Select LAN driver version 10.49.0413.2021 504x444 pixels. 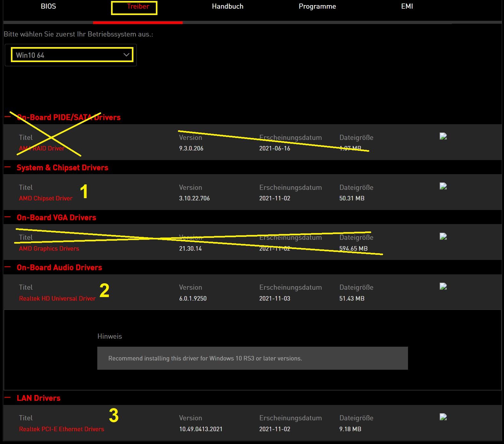pos(201,429)
